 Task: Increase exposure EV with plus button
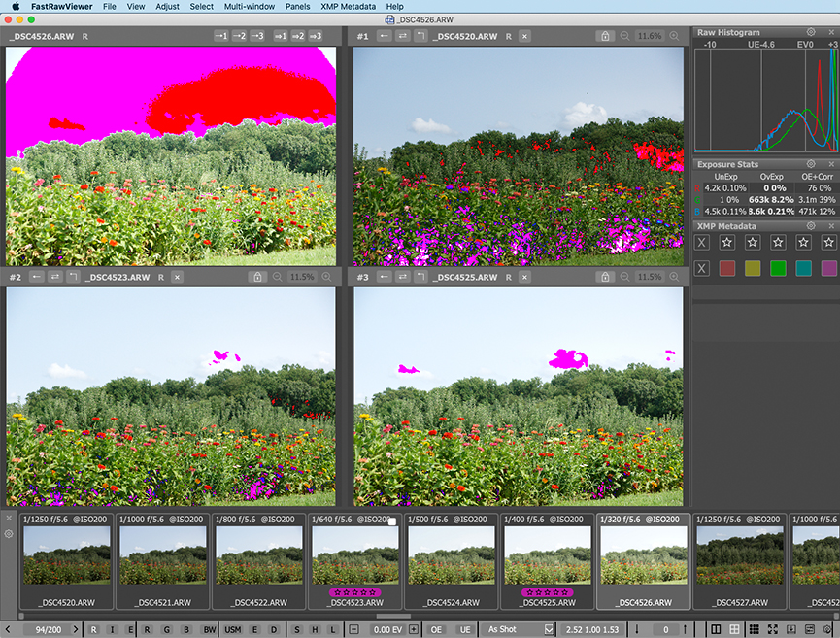414,629
